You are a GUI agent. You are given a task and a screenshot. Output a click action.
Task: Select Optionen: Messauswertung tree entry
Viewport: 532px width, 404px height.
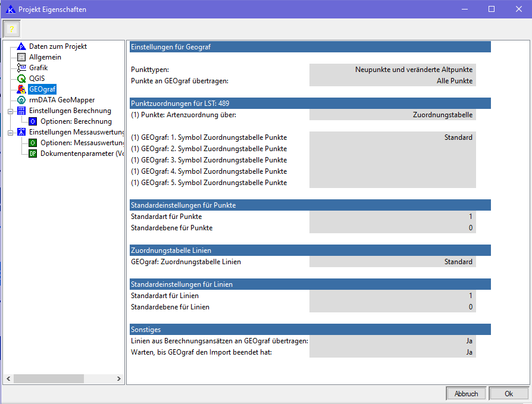[82, 143]
